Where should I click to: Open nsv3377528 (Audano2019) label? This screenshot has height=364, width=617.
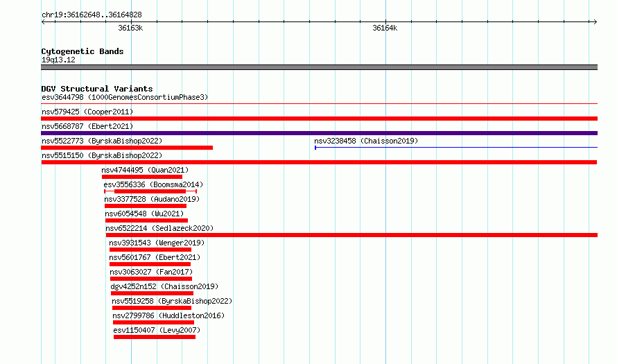pyautogui.click(x=152, y=199)
